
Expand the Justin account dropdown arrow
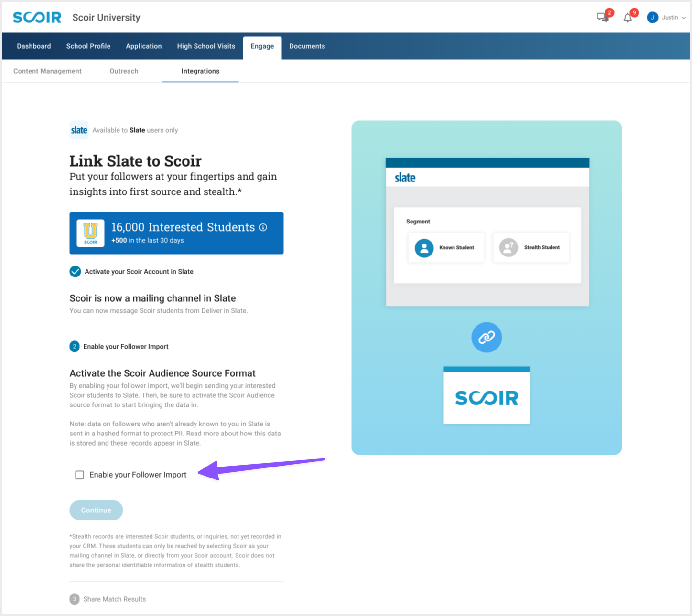tap(684, 18)
